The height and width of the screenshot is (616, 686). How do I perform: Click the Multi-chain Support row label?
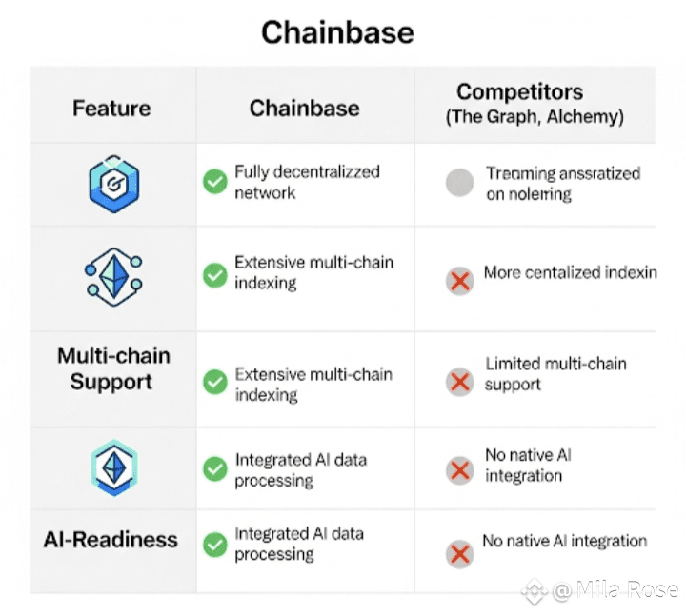[113, 368]
